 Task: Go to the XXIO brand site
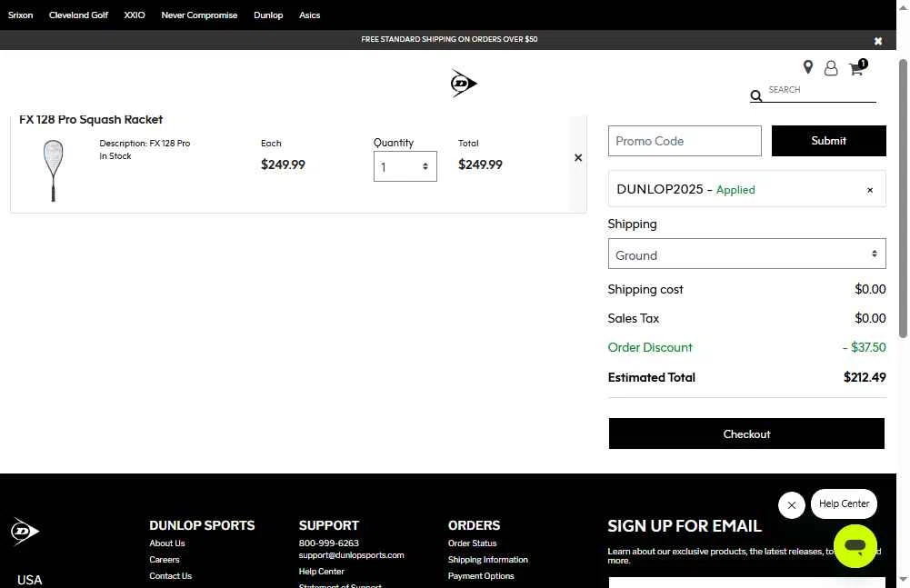click(x=135, y=15)
